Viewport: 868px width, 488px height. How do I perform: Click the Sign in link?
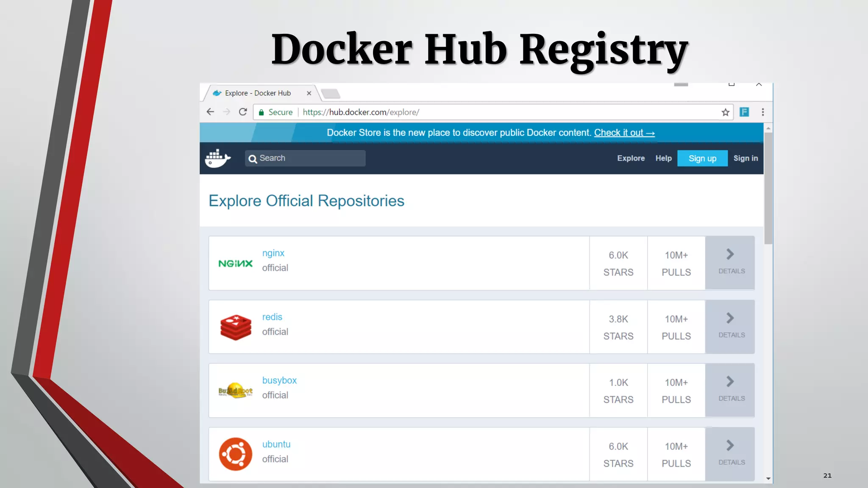tap(746, 158)
